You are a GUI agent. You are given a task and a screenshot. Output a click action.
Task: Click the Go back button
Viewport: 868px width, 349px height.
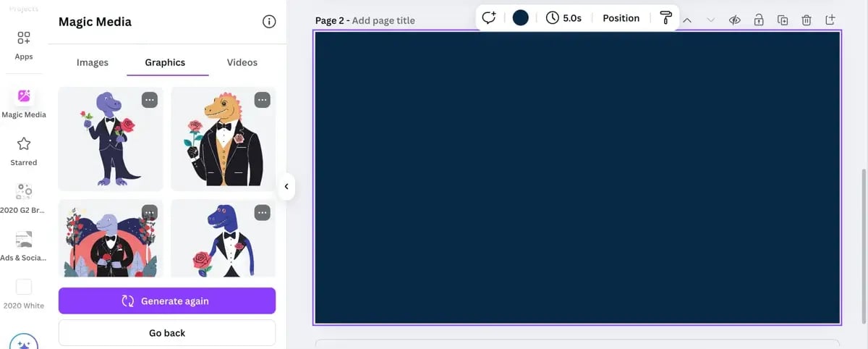click(167, 333)
